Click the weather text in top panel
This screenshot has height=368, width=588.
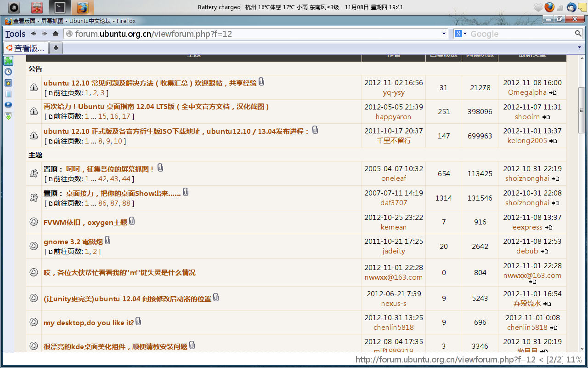pyautogui.click(x=292, y=7)
